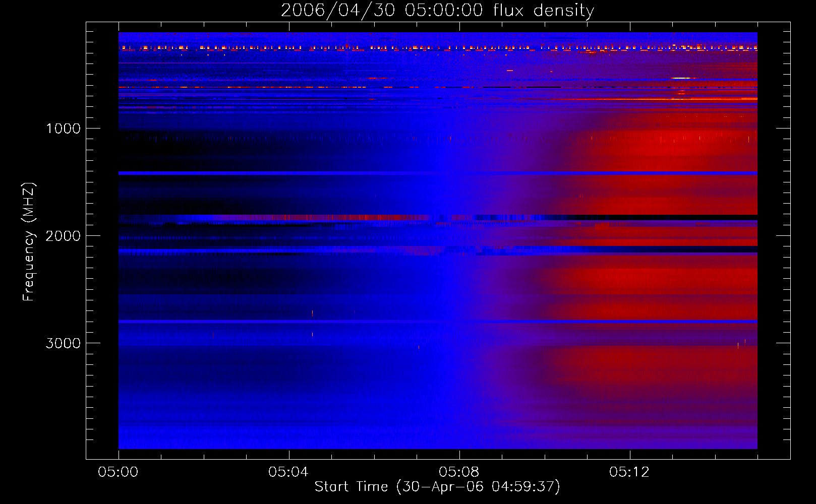Click the 'Start Time (30-Apr-06 04:59:37)' label
816x504 pixels.
point(437,487)
